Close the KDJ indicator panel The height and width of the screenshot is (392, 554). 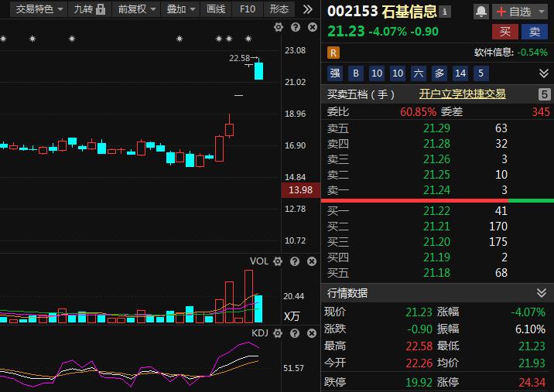point(312,333)
